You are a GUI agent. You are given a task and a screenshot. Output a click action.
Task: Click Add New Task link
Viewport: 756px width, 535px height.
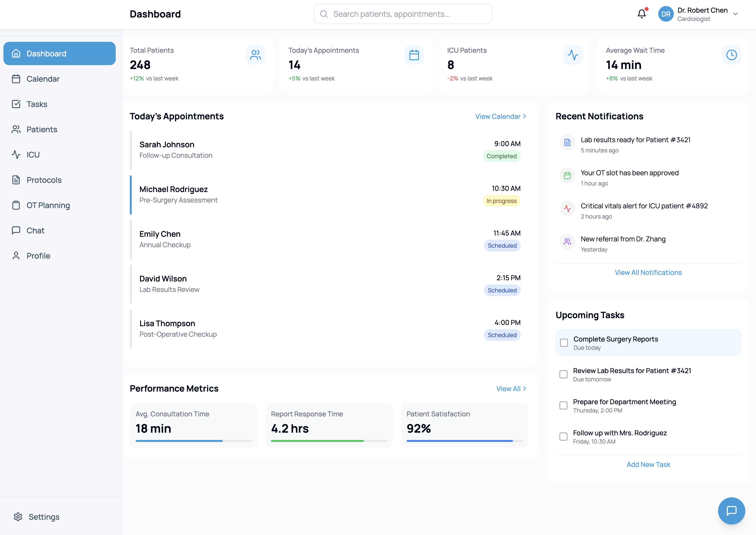[x=648, y=465]
